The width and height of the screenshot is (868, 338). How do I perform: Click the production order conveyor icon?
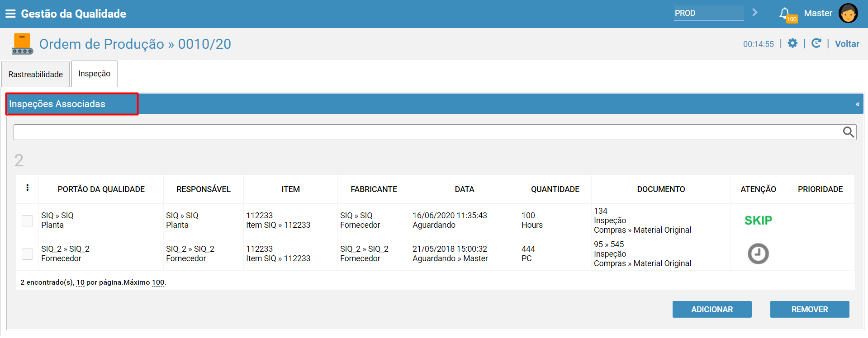22,44
